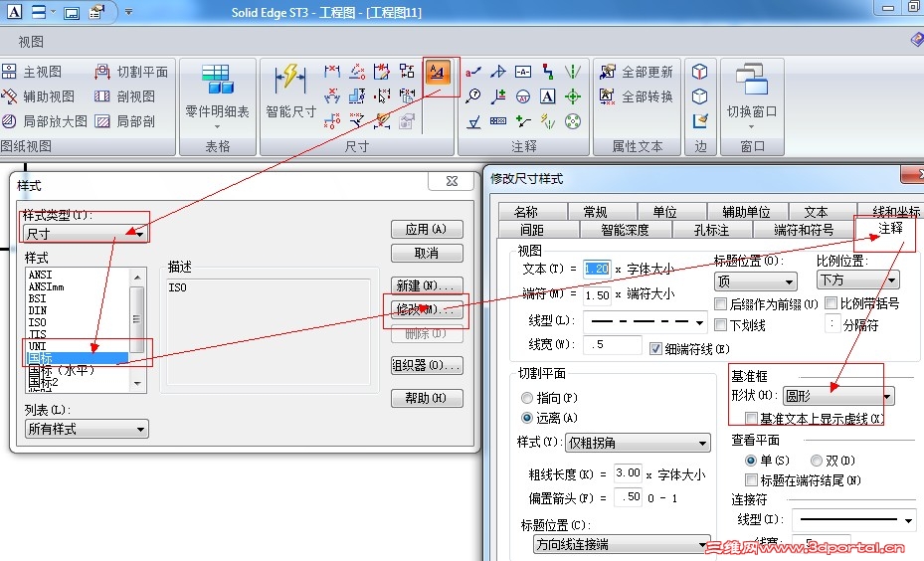924x561 pixels.
Task: Open the 基准框 形状 dropdown showing 圆形
Action: [838, 396]
